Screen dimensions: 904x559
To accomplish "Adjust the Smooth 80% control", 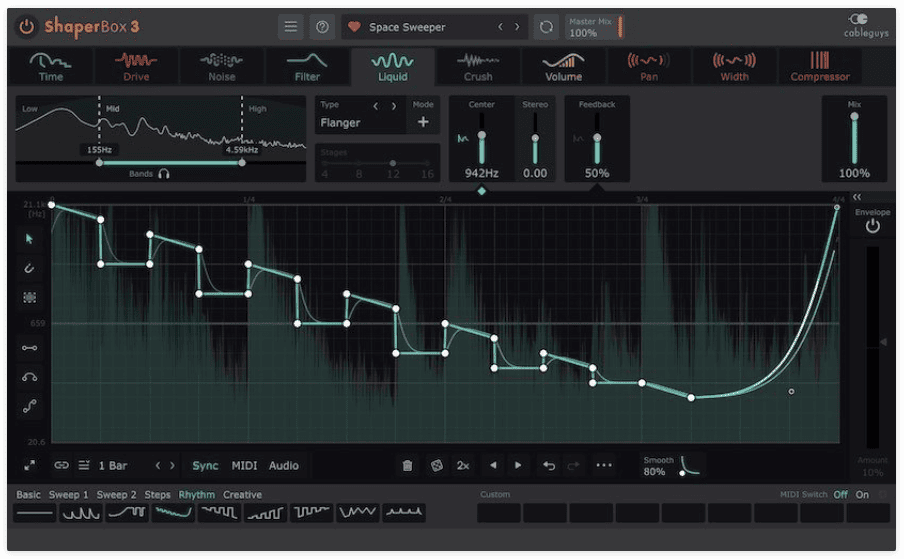I will click(x=671, y=466).
